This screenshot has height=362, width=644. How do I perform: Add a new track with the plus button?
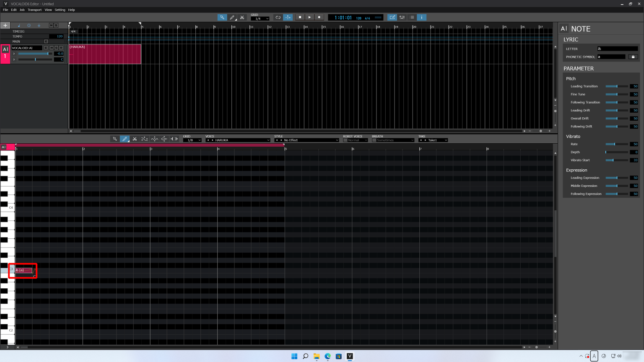(5, 25)
